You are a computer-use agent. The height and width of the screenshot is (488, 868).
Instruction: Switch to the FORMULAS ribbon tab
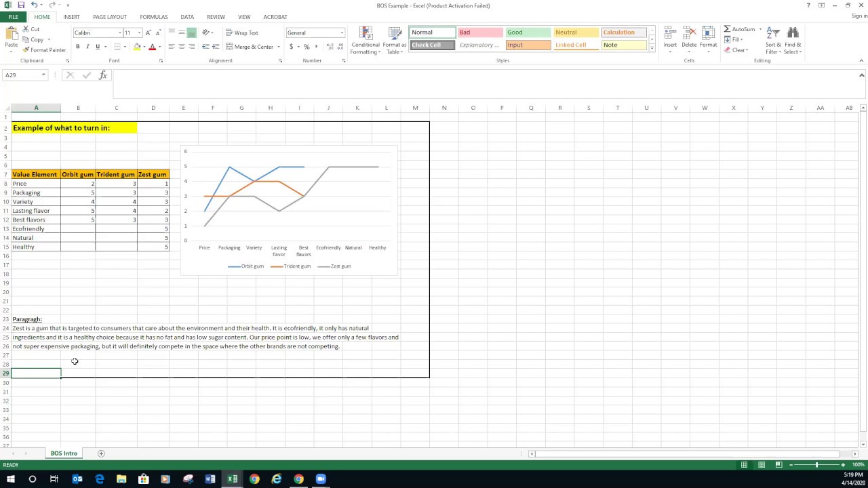[154, 17]
